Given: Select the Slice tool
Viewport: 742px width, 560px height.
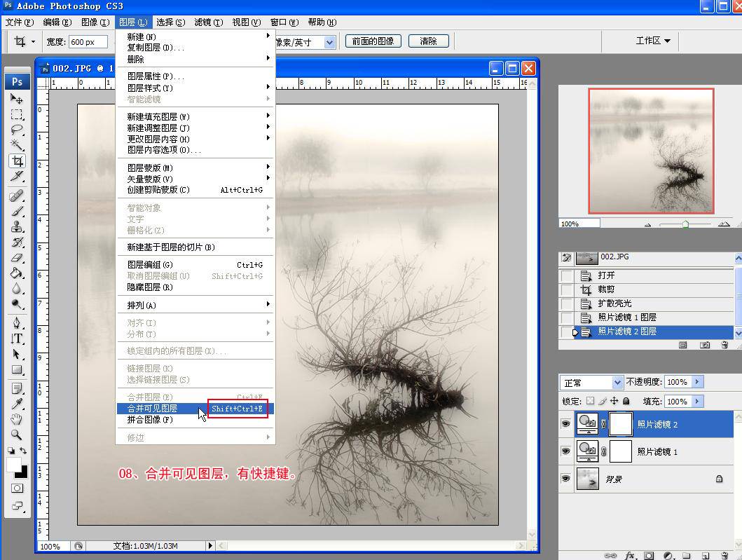Looking at the screenshot, I should click(x=17, y=177).
